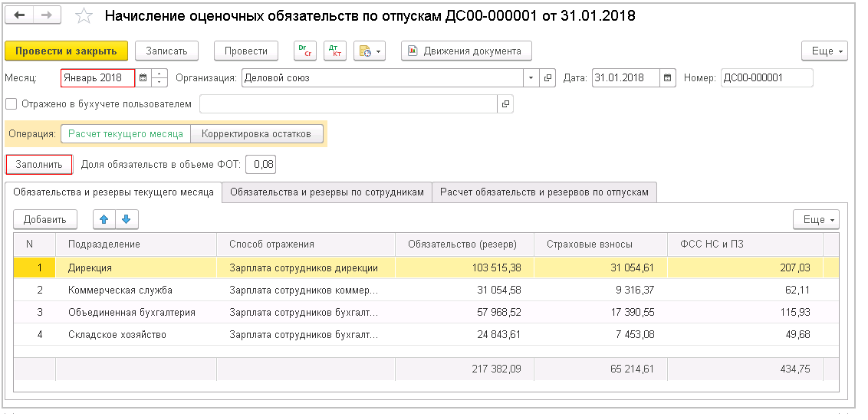Viewport: 868px width, 420px height.
Task: Go back with the left arrow button
Action: point(20,15)
